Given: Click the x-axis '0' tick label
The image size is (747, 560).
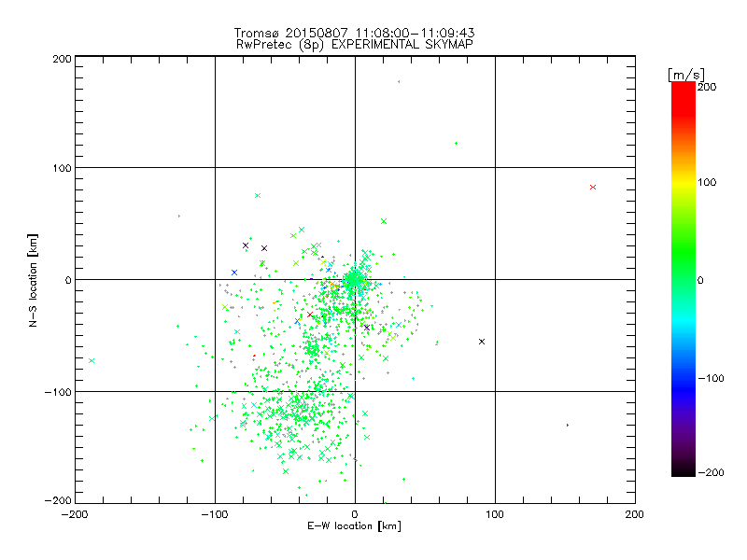Looking at the screenshot, I should click(x=355, y=514).
